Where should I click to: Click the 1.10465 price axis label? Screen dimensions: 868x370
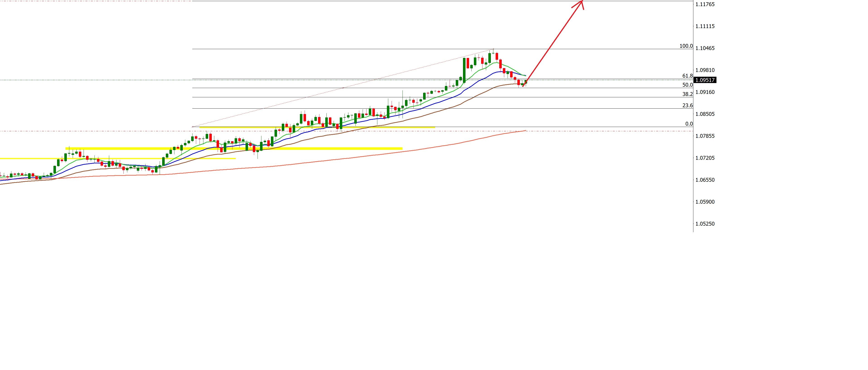705,48
